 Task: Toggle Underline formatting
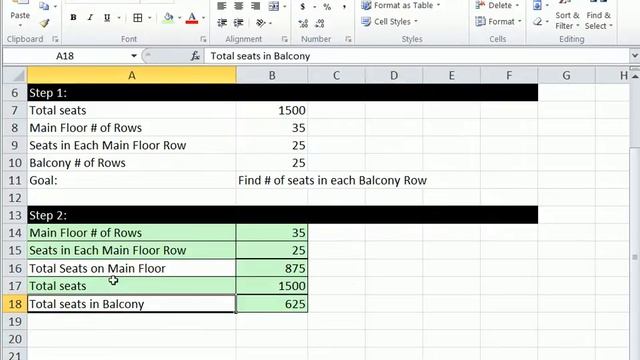107,18
